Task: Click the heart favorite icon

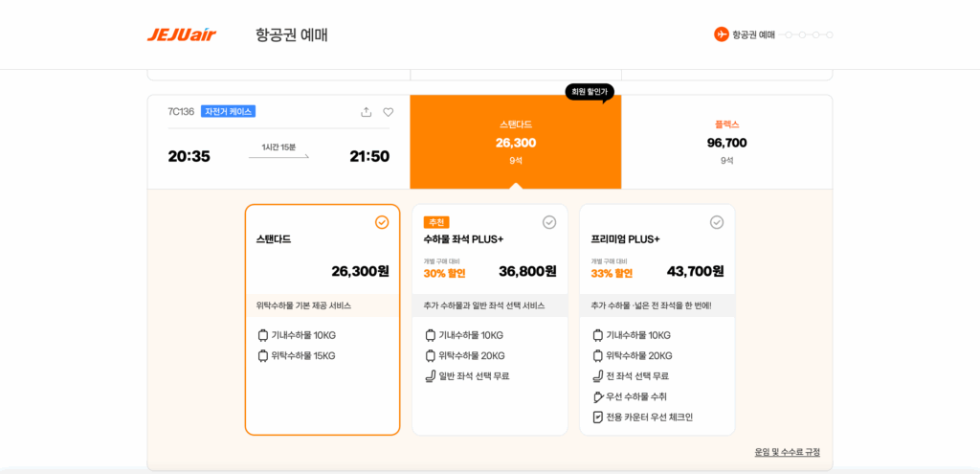Action: coord(389,112)
